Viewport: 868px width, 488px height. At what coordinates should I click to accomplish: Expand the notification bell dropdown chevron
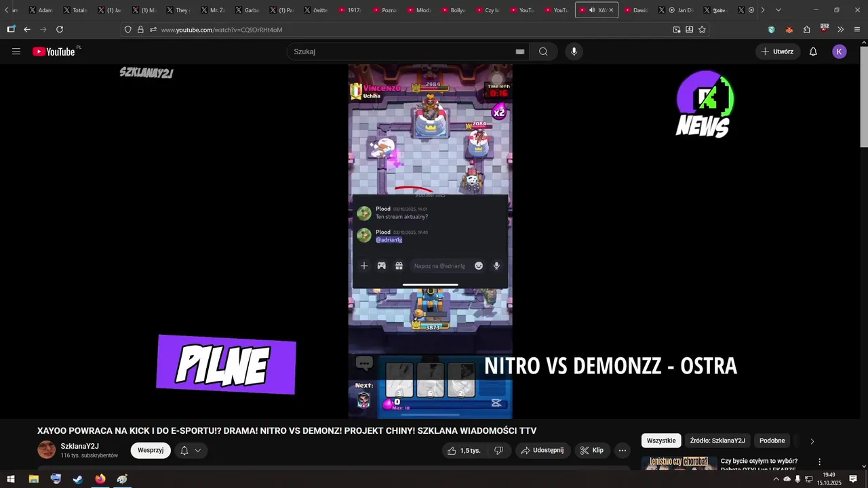pyautogui.click(x=198, y=450)
